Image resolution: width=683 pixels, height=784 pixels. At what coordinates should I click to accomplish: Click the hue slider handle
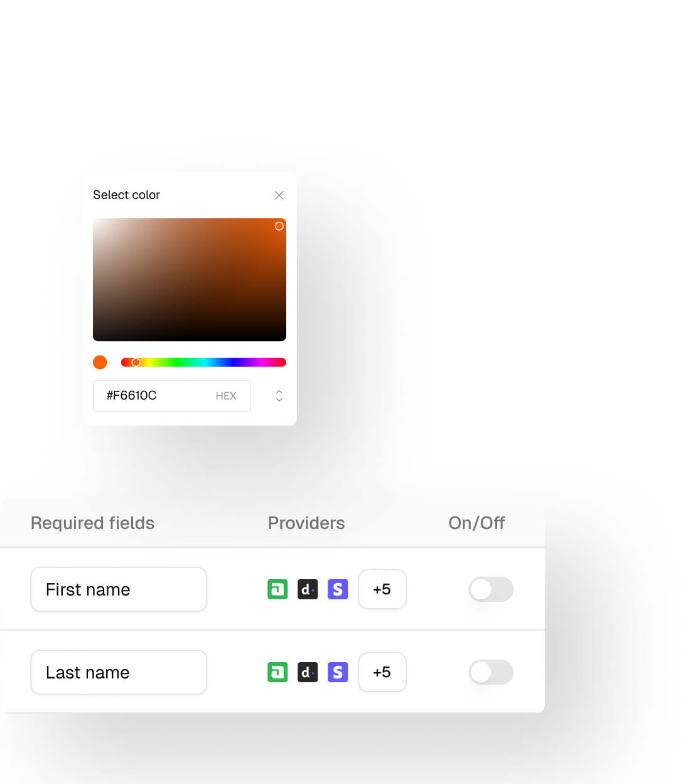pyautogui.click(x=136, y=362)
